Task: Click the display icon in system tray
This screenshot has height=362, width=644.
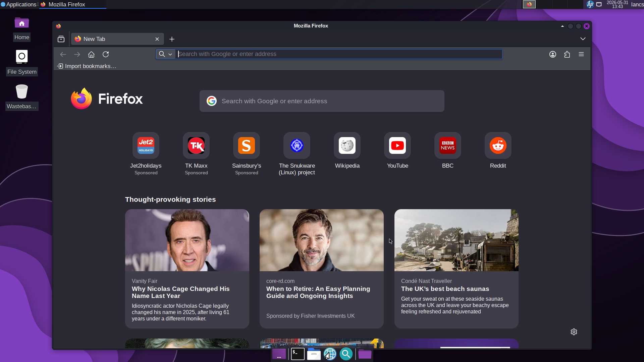Action: tap(599, 4)
